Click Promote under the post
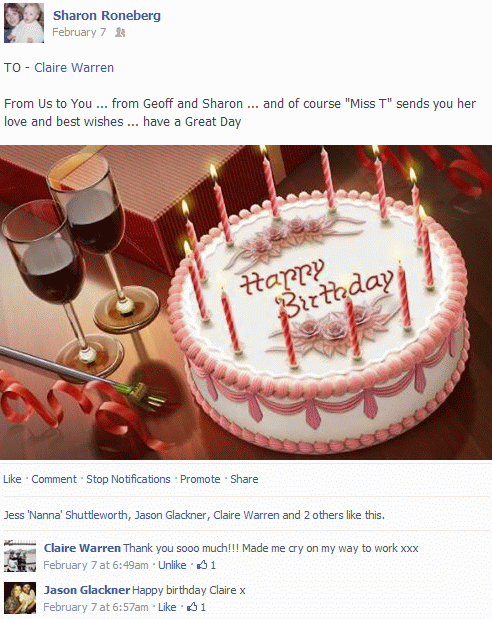Viewport: 492px width, 619px height. (200, 479)
